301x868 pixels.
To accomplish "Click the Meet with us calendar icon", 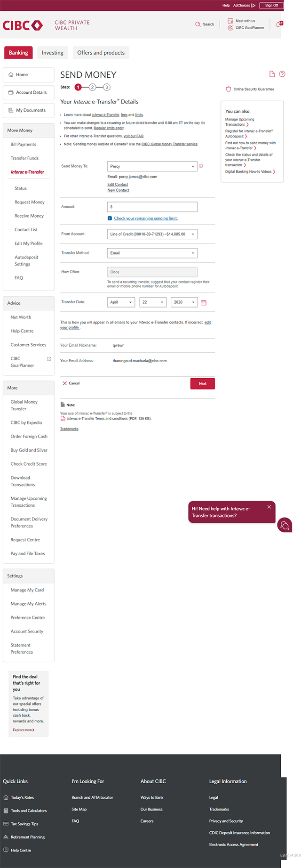I will click(x=230, y=21).
